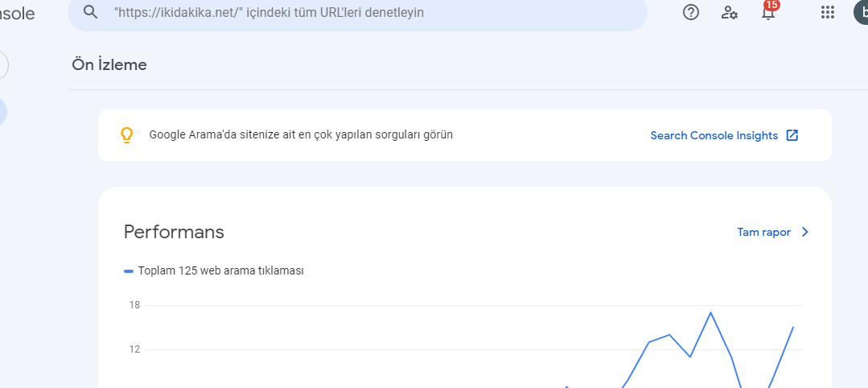The image size is (868, 388).
Task: Click chevron arrow next to Tam rapor
Action: tap(805, 233)
